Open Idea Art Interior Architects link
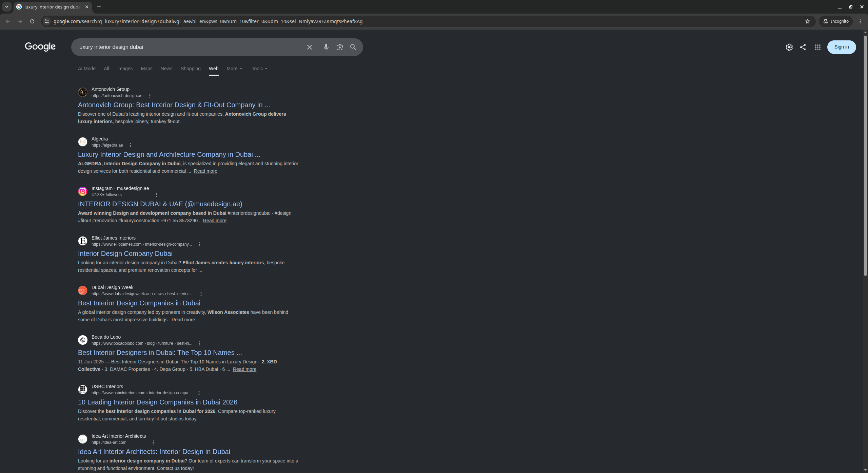The width and height of the screenshot is (868, 473). [x=154, y=452]
